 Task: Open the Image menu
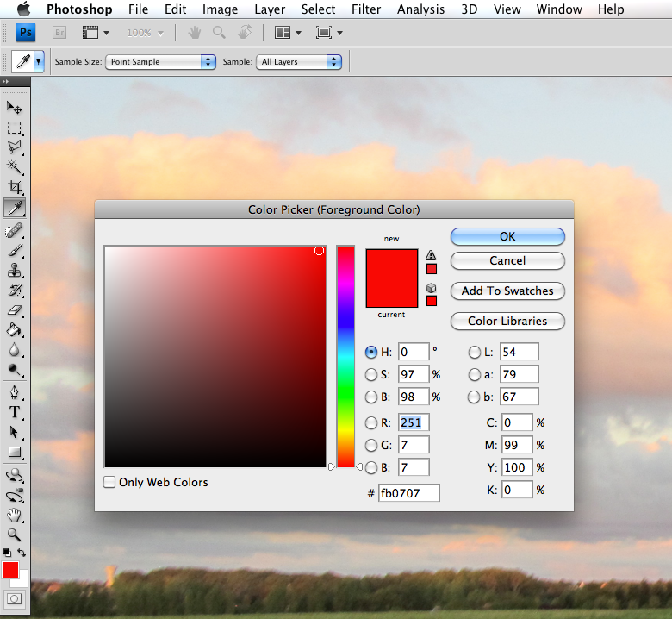point(220,9)
